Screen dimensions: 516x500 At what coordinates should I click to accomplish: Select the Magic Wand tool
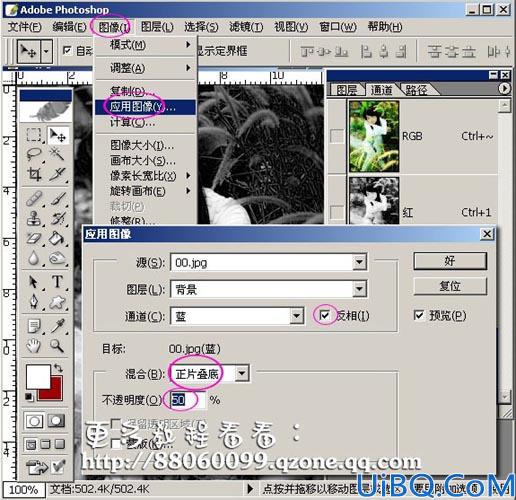57,155
